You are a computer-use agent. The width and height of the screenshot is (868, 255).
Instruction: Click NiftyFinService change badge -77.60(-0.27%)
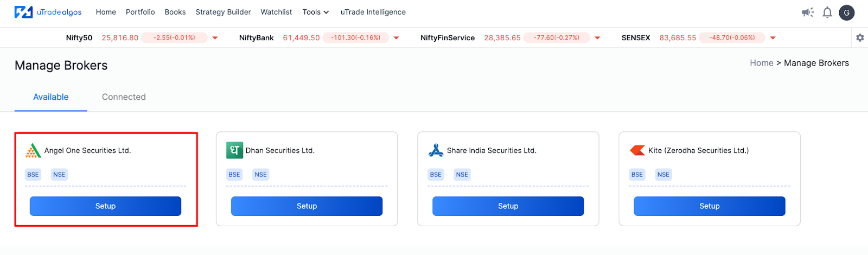tap(557, 38)
